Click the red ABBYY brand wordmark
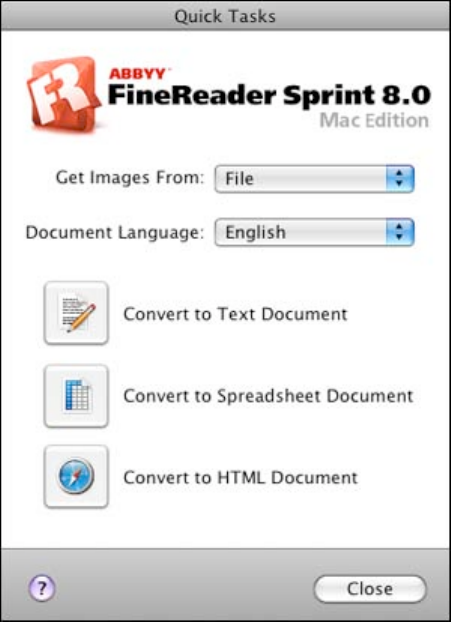Image resolution: width=451 pixels, height=622 pixels. (138, 73)
